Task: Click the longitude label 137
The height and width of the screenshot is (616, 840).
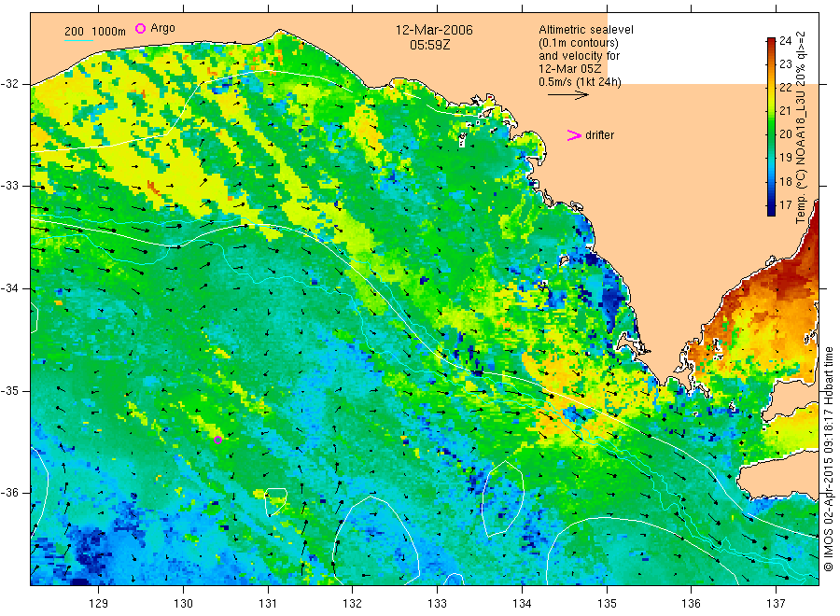Action: [776, 604]
